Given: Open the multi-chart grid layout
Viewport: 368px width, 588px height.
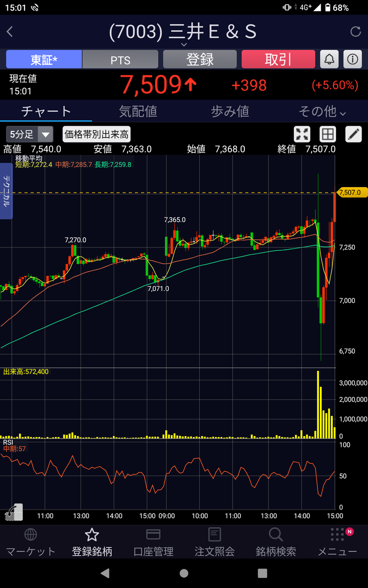Looking at the screenshot, I should pos(327,134).
